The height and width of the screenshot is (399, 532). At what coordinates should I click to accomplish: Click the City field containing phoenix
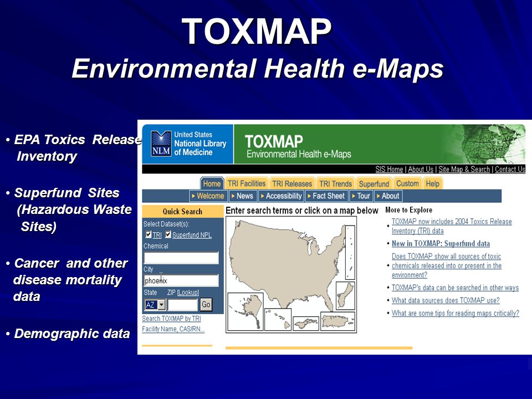tap(181, 280)
